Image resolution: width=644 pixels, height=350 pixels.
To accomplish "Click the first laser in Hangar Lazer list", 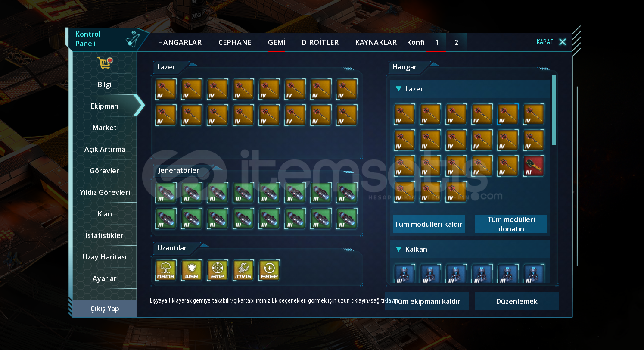I will [x=404, y=114].
